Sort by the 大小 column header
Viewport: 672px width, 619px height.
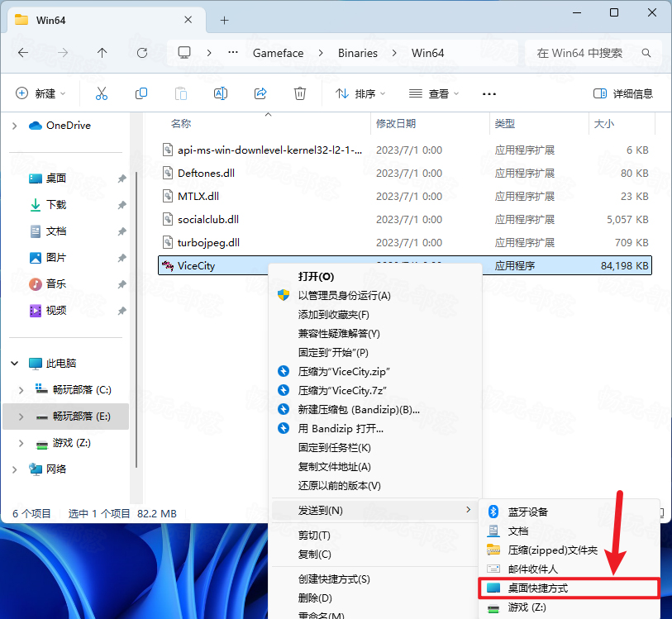point(604,124)
